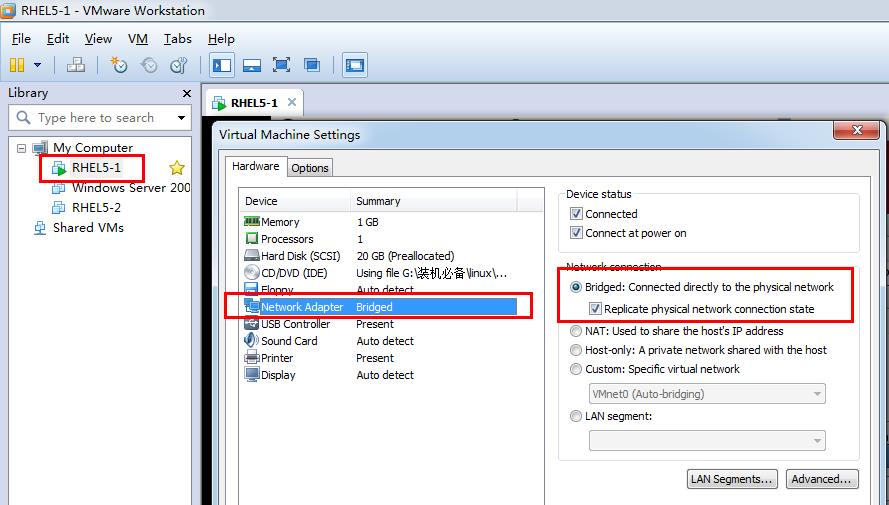Open the LAN segment dropdown
This screenshot has height=505, width=889.
point(707,441)
